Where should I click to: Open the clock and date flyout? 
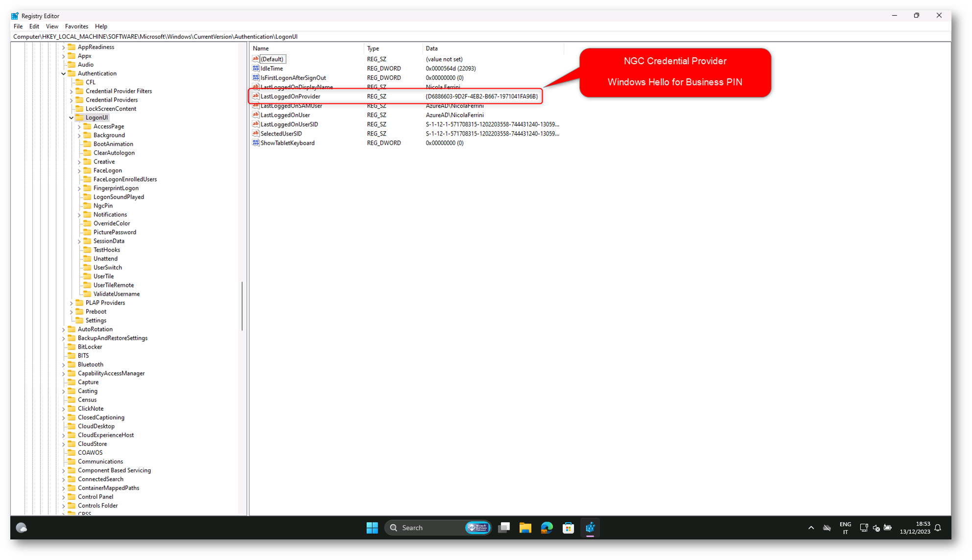(x=915, y=528)
